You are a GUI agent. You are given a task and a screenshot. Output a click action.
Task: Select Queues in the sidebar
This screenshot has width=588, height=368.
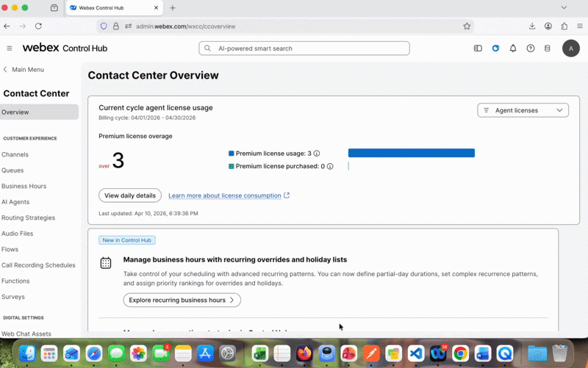[12, 170]
